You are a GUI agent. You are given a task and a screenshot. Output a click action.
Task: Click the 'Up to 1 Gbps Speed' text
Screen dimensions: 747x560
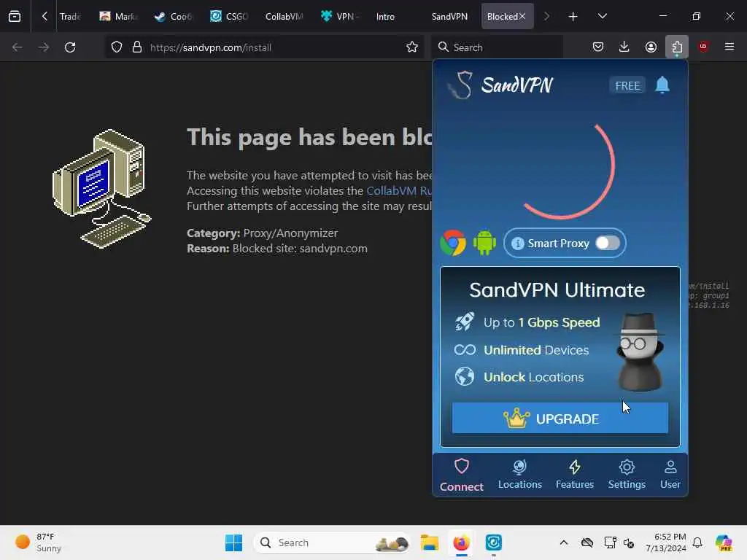[x=542, y=322]
